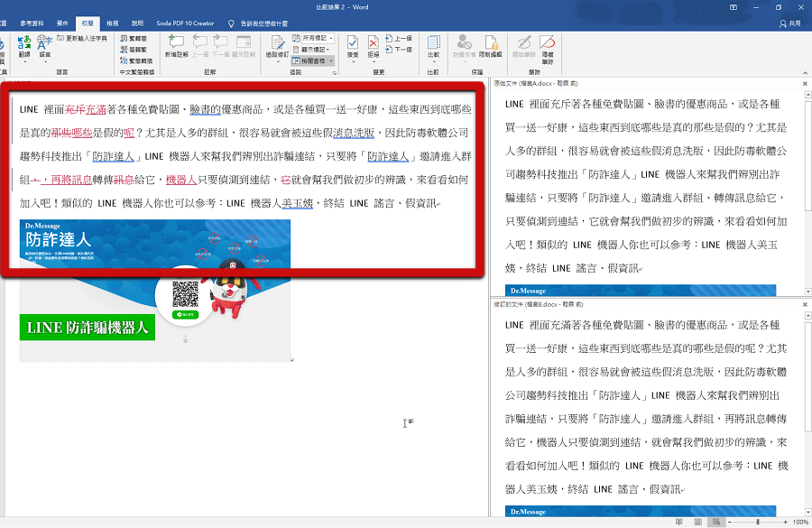Open the Tracking group dialog launcher
812x528 pixels.
pos(334,73)
